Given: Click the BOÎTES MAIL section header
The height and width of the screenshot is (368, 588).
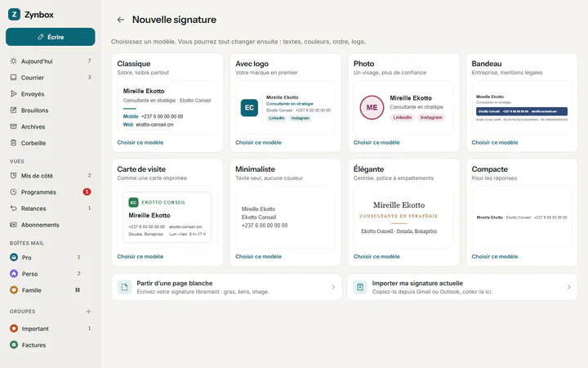Looking at the screenshot, I should 27,243.
